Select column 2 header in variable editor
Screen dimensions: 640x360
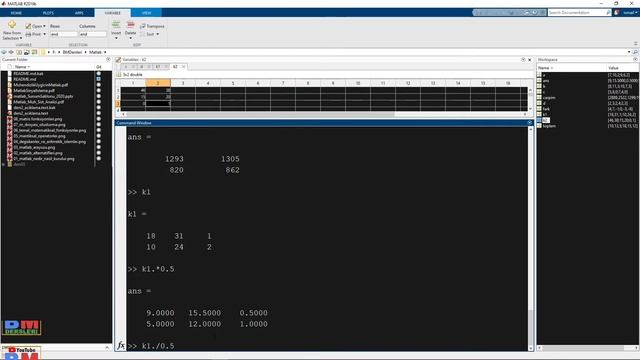tap(158, 83)
